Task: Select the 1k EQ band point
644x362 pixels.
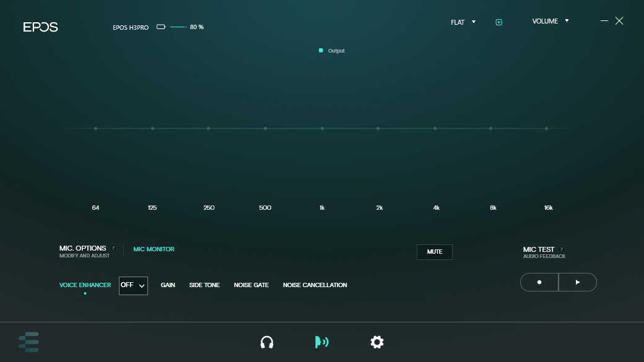Action: [x=323, y=129]
